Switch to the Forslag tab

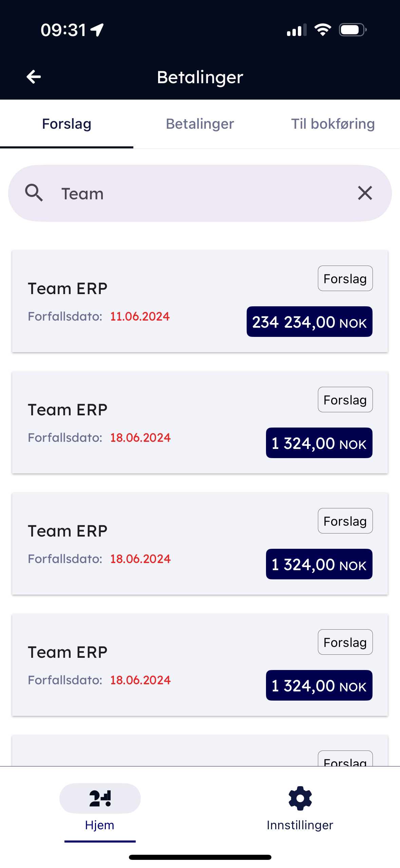coord(66,124)
